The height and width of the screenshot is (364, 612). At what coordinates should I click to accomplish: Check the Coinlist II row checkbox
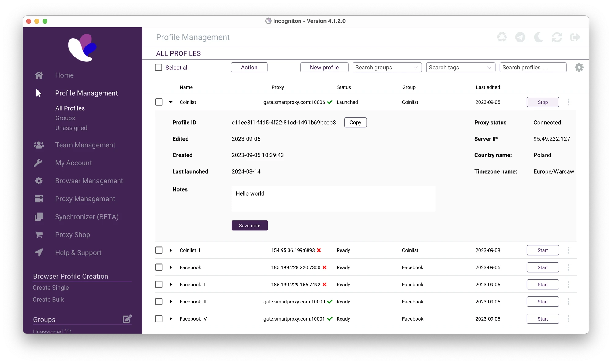click(159, 250)
